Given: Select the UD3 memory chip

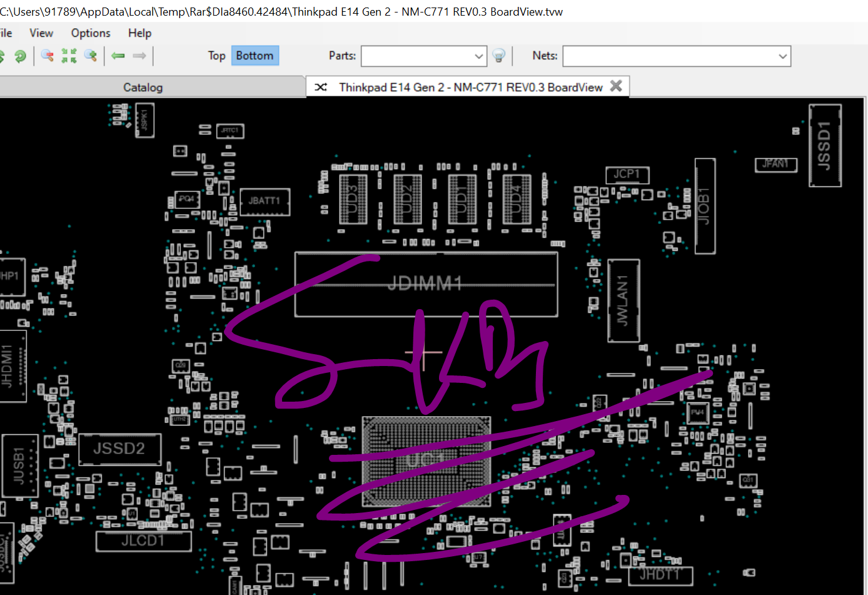Looking at the screenshot, I should pyautogui.click(x=353, y=198).
